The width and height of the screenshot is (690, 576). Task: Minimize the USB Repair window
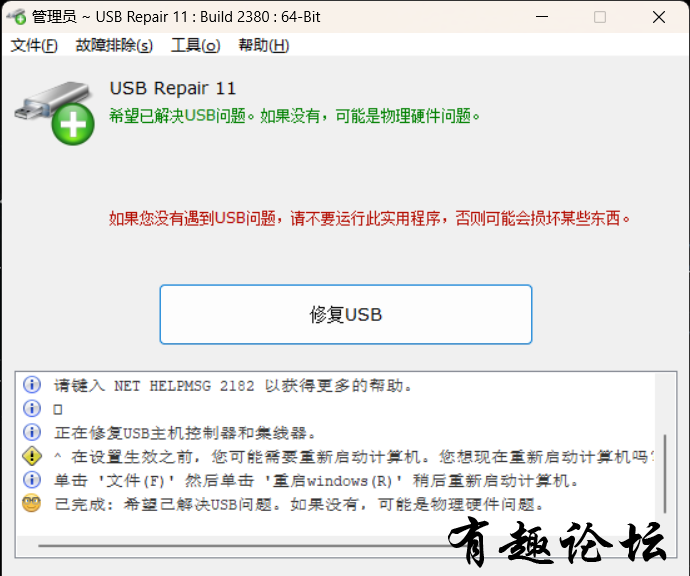(x=542, y=17)
